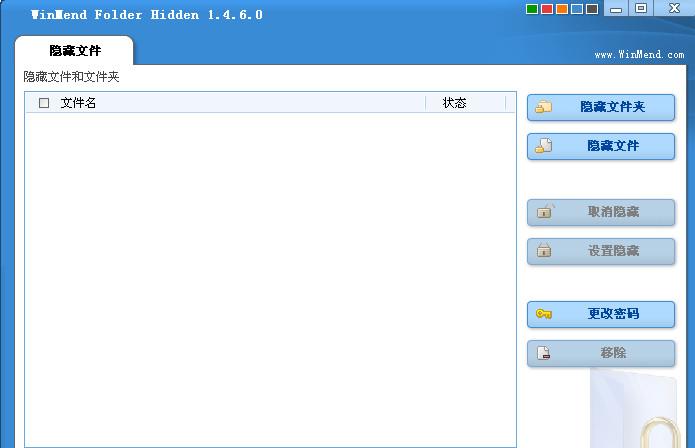Click the 隐藏文件夹 (Hide Folder) button
Viewport: 695px width, 448px height.
pyautogui.click(x=601, y=107)
